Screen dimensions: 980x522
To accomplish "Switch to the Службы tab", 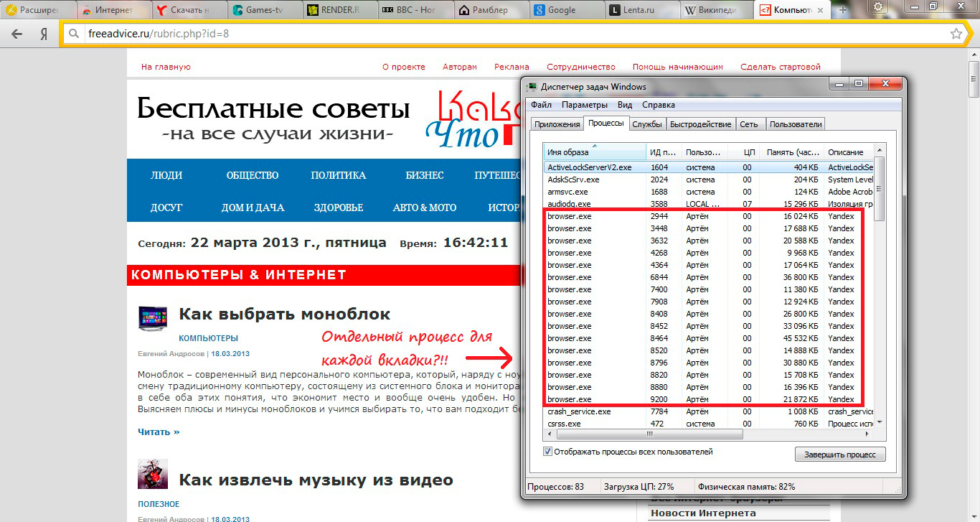I will pos(646,124).
